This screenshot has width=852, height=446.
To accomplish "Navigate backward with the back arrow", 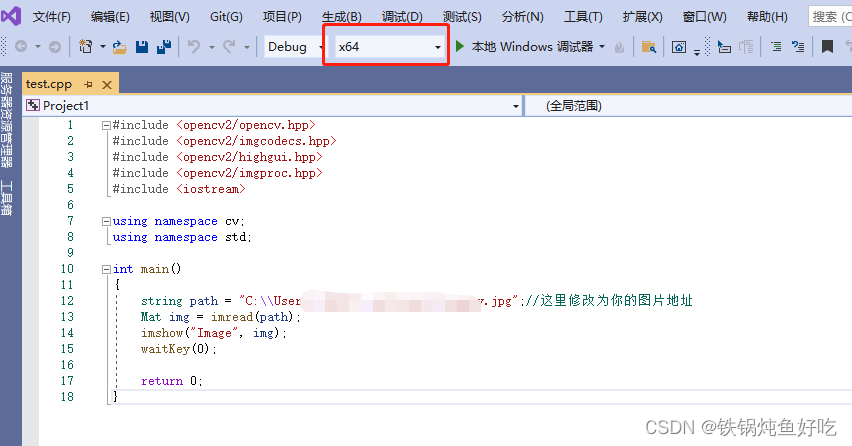I will 21,47.
